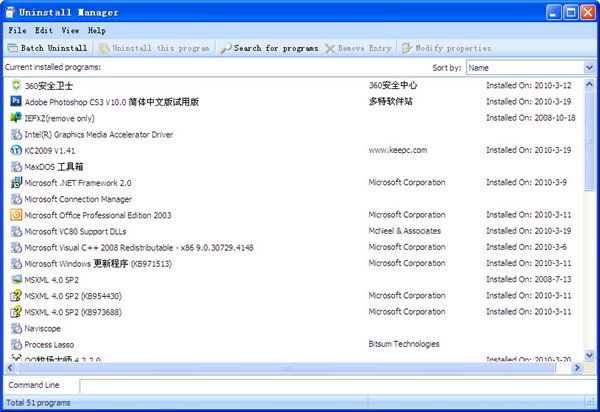Click publisher 360安全中心
600x412 pixels.
(393, 85)
